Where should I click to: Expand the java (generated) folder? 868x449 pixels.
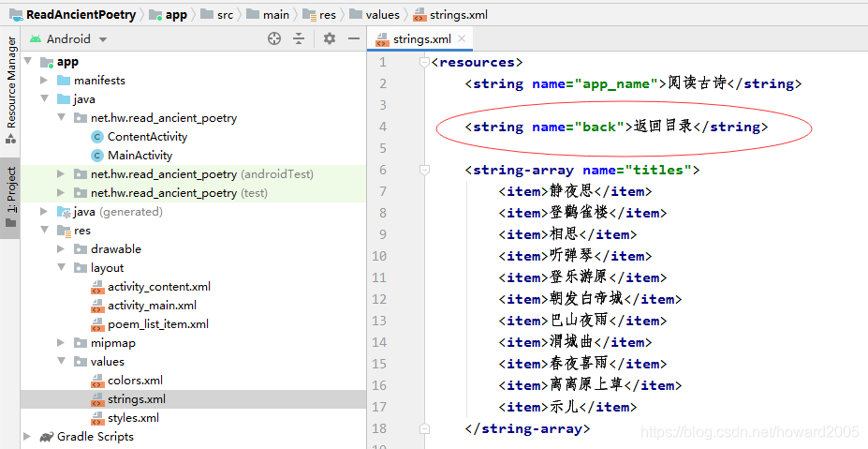click(x=44, y=211)
